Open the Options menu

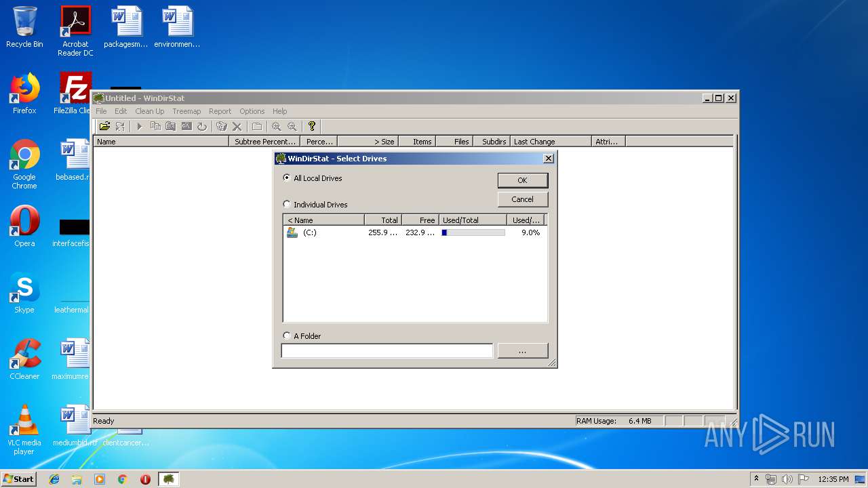pos(252,111)
